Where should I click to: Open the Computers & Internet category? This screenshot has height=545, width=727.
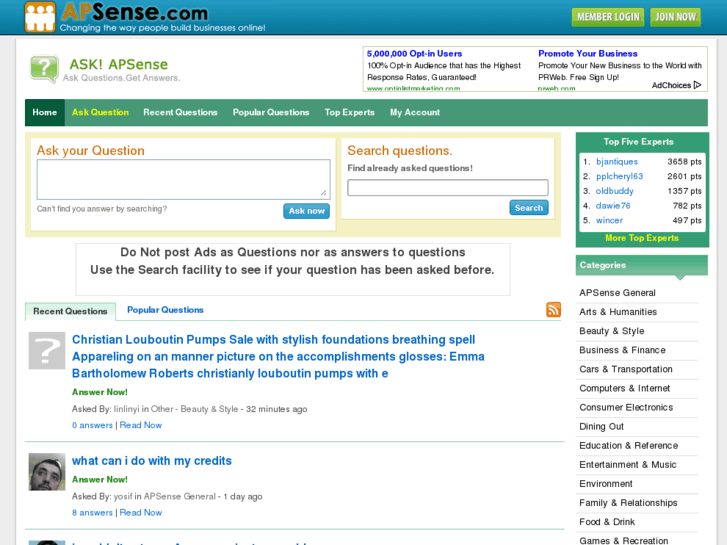624,388
